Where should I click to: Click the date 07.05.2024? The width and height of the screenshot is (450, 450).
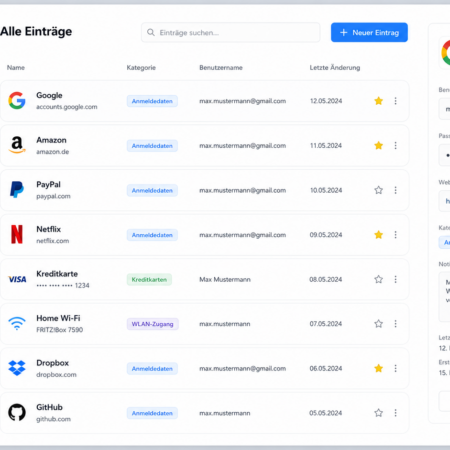[326, 324]
